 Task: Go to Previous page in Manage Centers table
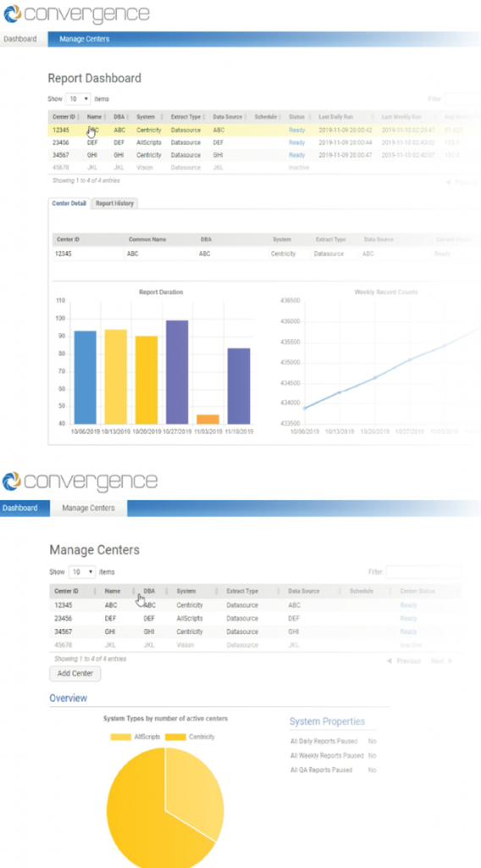tap(404, 661)
